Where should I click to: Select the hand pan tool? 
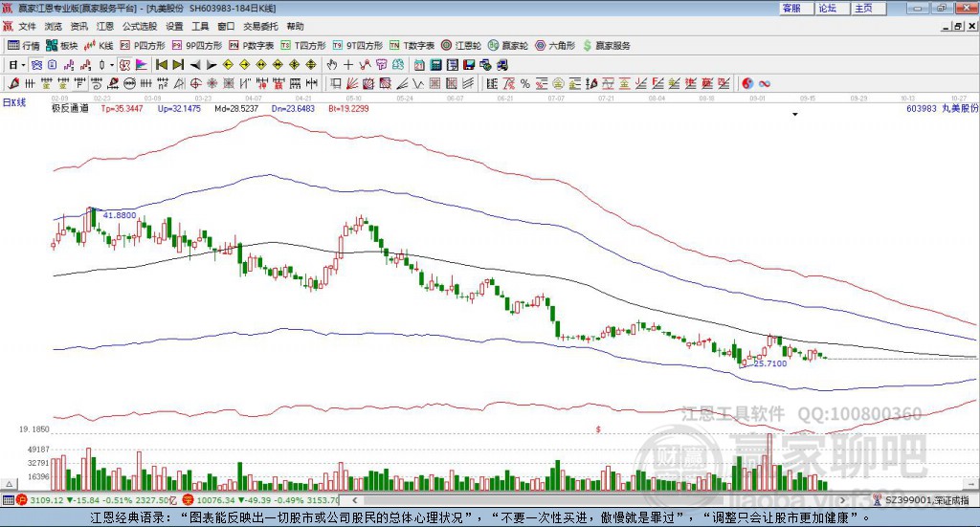coord(332,64)
